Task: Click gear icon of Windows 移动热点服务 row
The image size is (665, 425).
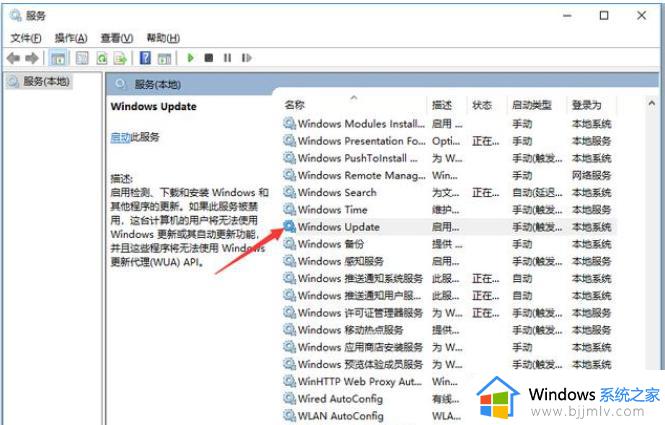Action: (x=290, y=330)
